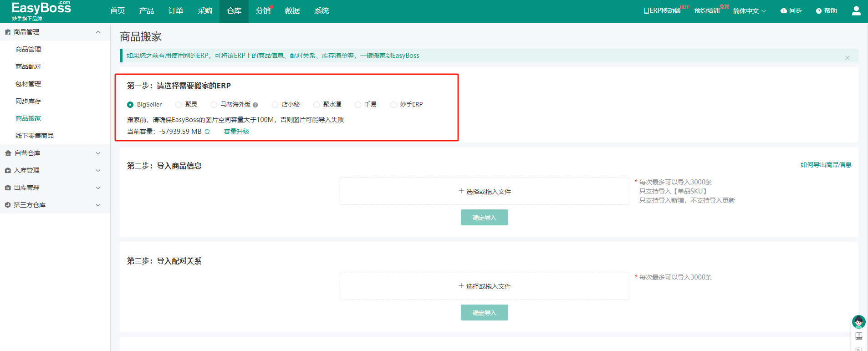Image resolution: width=868 pixels, height=351 pixels.
Task: Click the refresh icon next to current capacity
Action: [x=207, y=132]
